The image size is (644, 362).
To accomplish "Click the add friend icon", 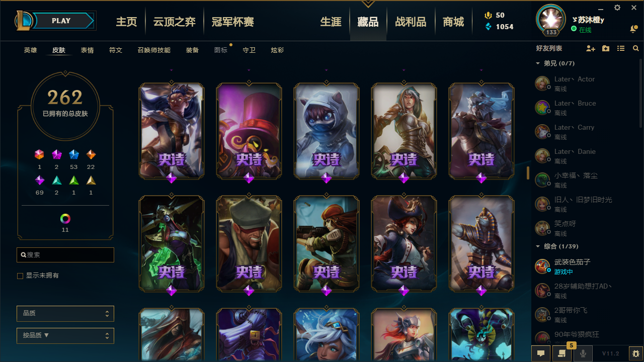I will tap(591, 48).
